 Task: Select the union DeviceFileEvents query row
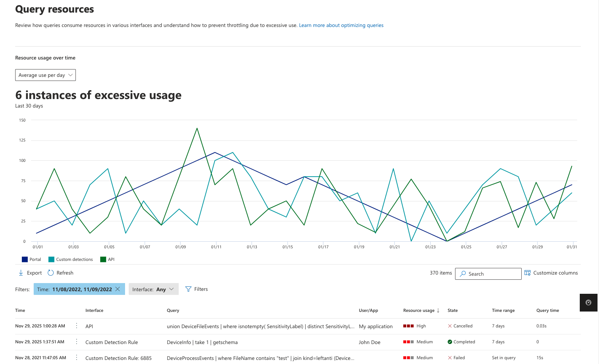pyautogui.click(x=260, y=326)
